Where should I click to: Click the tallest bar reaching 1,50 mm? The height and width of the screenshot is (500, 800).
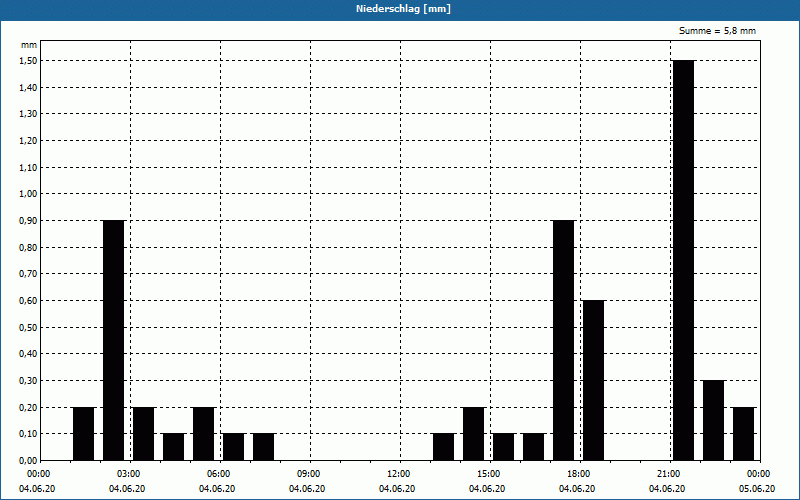click(684, 260)
